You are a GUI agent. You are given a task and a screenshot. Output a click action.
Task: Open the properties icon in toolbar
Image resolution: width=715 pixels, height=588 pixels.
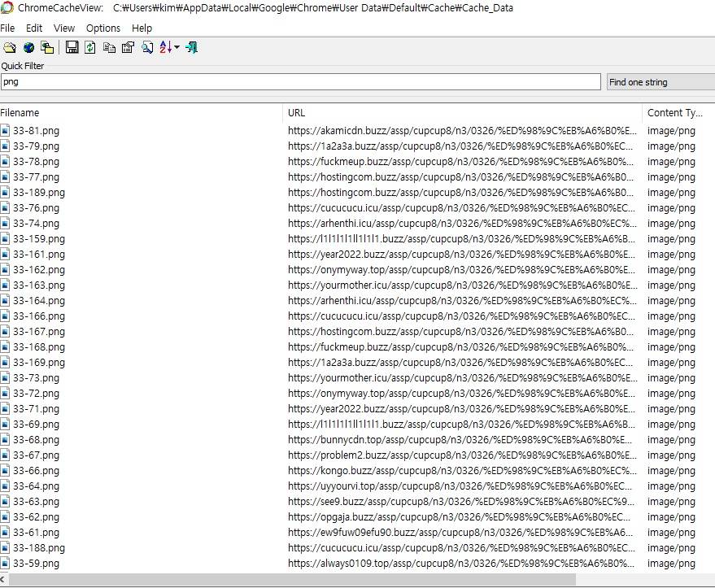pyautogui.click(x=128, y=48)
